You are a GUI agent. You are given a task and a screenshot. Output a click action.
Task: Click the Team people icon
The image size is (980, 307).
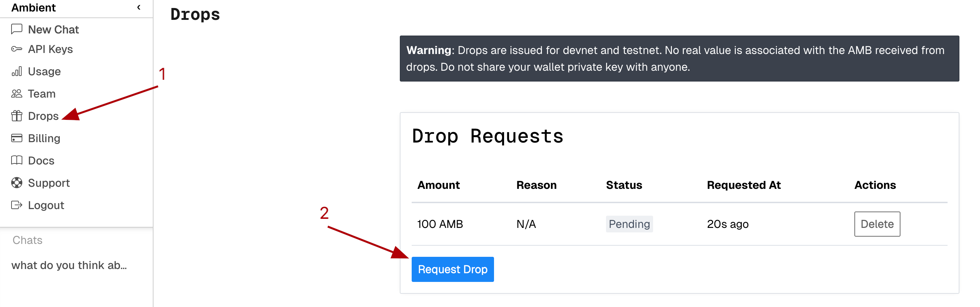(x=17, y=93)
